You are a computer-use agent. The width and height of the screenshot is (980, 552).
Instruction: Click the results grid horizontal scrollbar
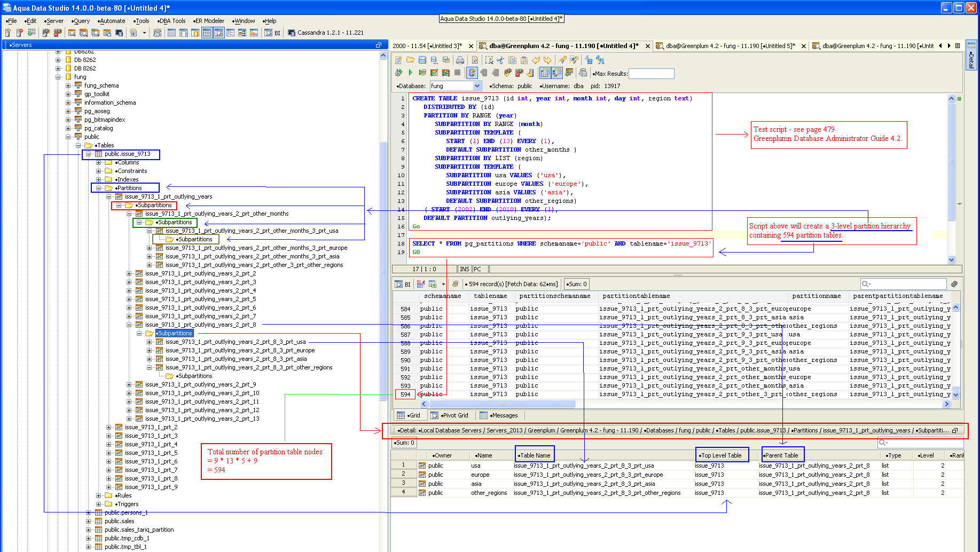501,404
